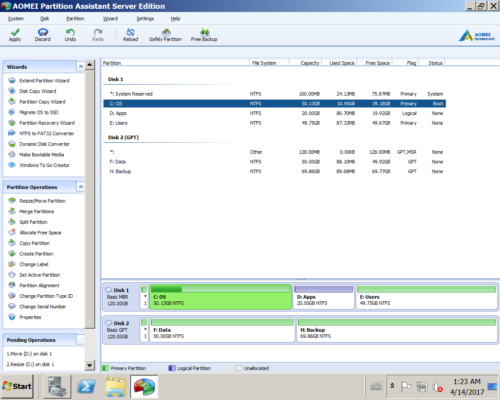The width and height of the screenshot is (500, 400).
Task: Click the Reload toolbar icon
Action: [x=130, y=35]
